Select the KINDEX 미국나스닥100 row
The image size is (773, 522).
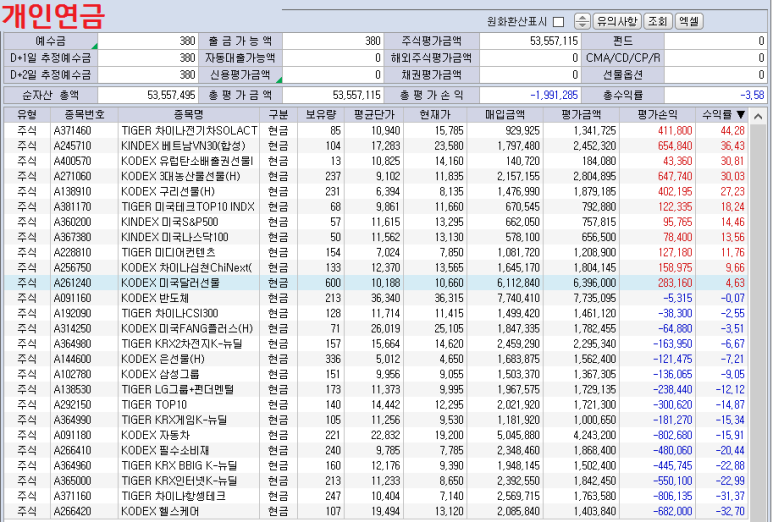point(376,237)
